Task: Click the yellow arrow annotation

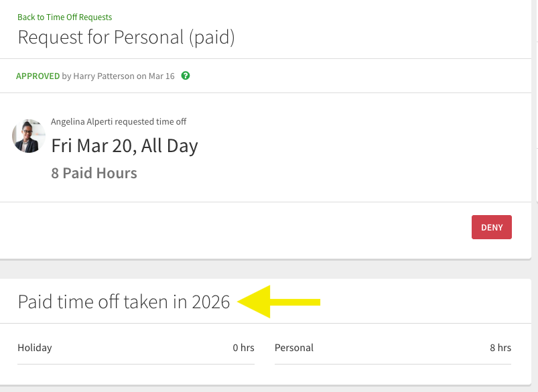Action: (x=279, y=302)
